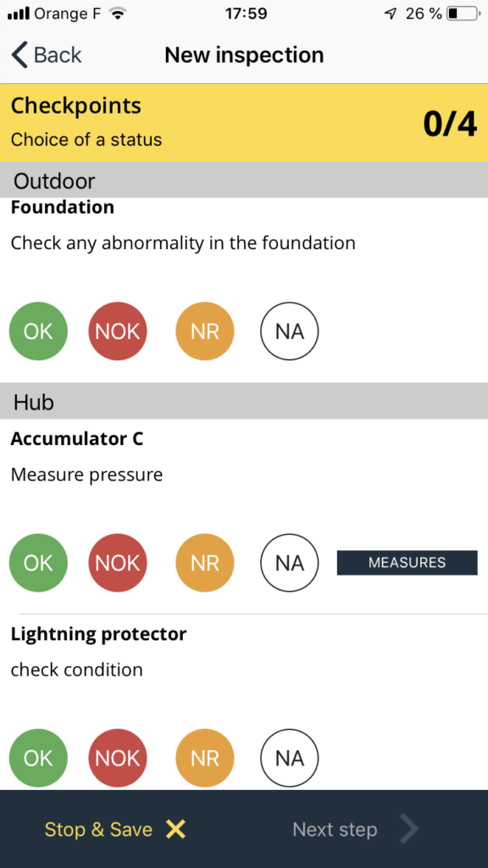Tap the Next step arrow icon
This screenshot has width=488, height=868.
tap(409, 829)
